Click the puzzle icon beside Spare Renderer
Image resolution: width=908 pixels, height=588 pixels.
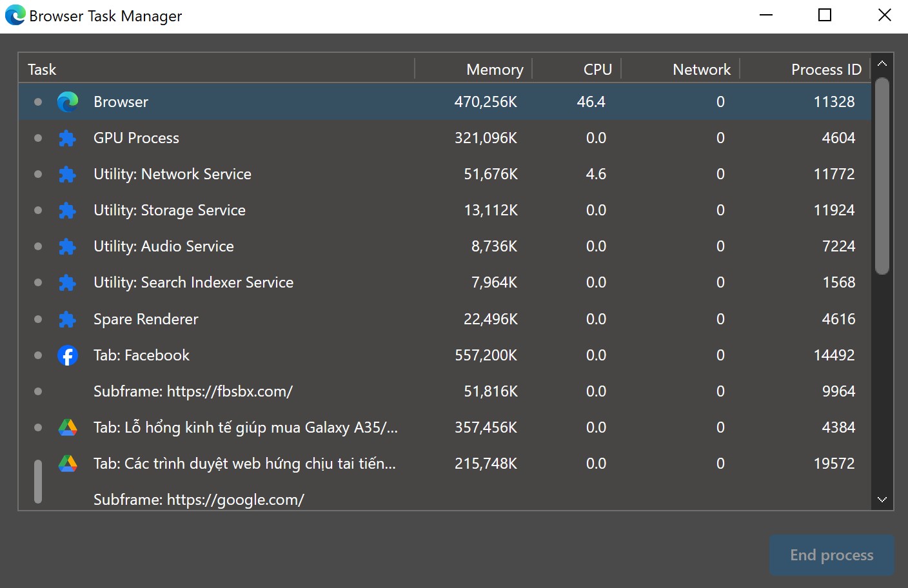click(x=67, y=319)
